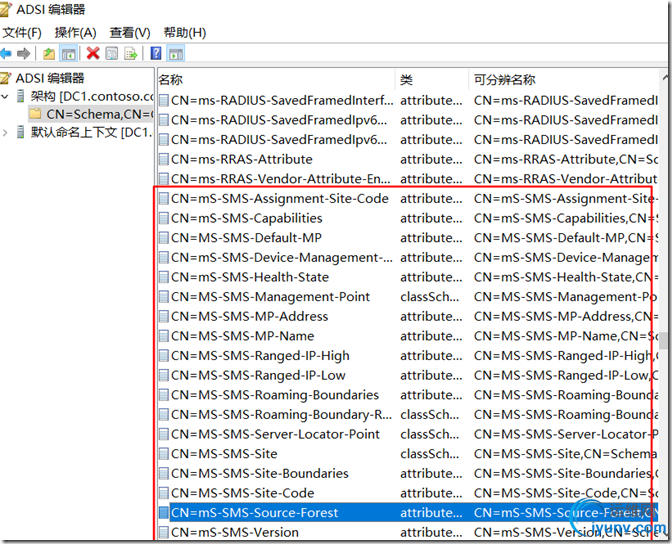Image resolution: width=672 pixels, height=544 pixels.
Task: Expand the 默认命名上下文 [DC1. tree node
Action: (x=5, y=132)
